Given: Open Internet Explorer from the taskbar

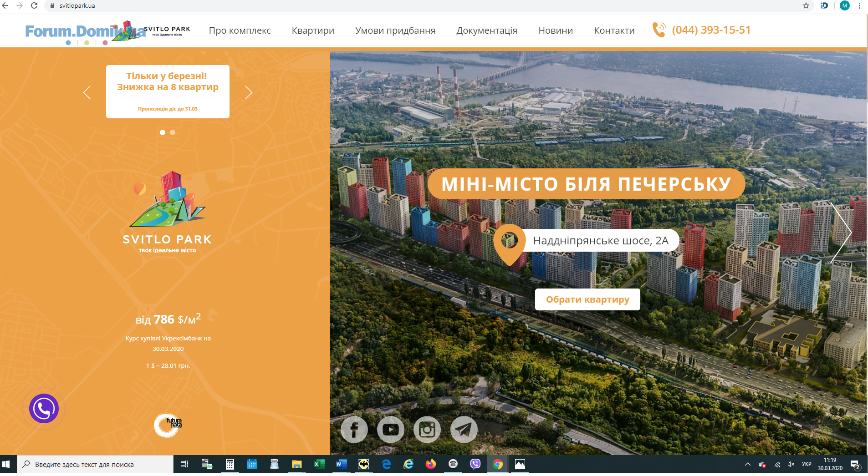Looking at the screenshot, I should pyautogui.click(x=408, y=464).
